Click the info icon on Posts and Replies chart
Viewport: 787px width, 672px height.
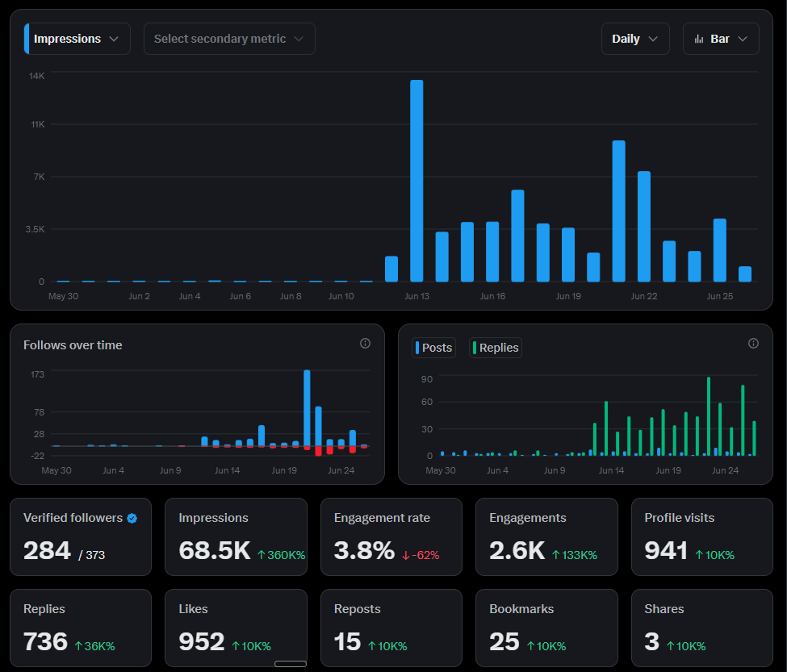point(753,344)
